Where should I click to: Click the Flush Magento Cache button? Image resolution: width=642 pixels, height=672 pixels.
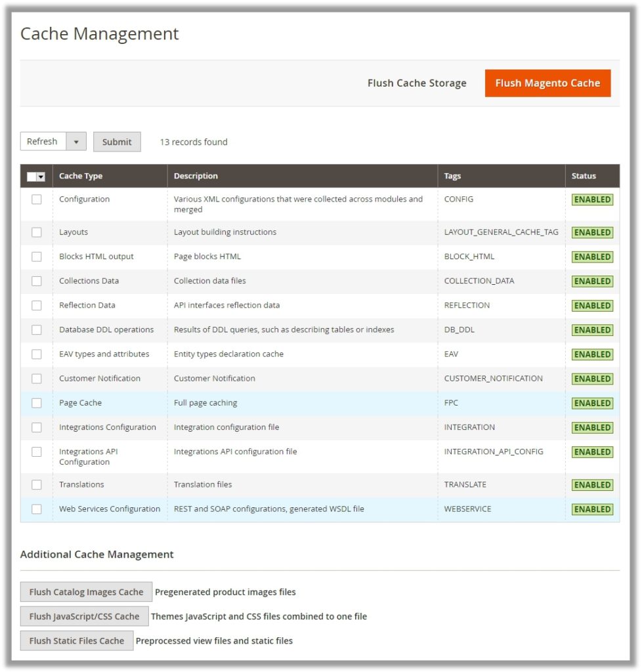click(x=547, y=83)
